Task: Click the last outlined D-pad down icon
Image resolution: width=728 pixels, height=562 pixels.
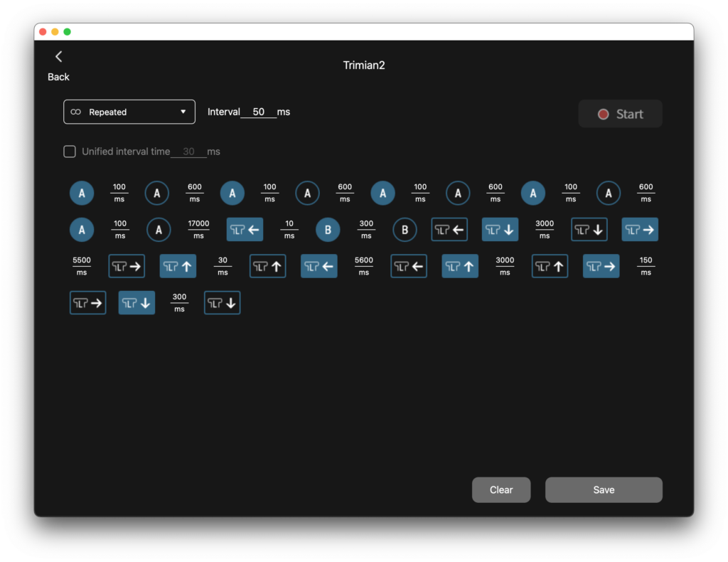Action: [222, 303]
